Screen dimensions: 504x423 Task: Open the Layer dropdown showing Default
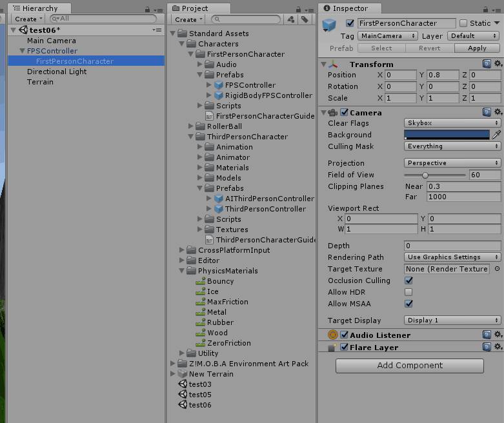pos(473,35)
